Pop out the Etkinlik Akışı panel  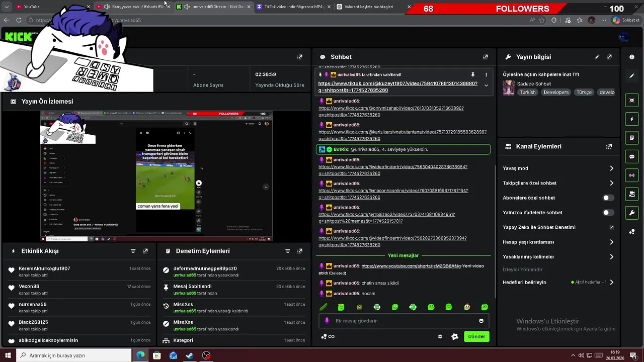tap(145, 251)
